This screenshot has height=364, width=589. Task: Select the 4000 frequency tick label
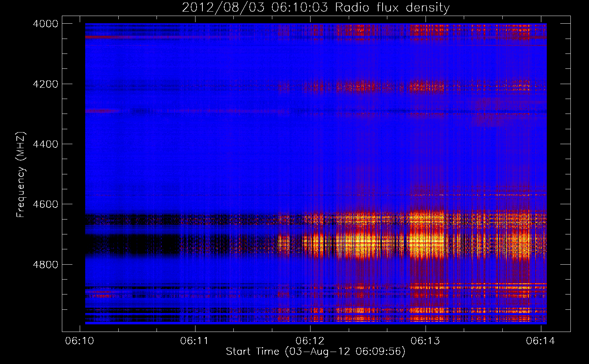click(x=46, y=24)
